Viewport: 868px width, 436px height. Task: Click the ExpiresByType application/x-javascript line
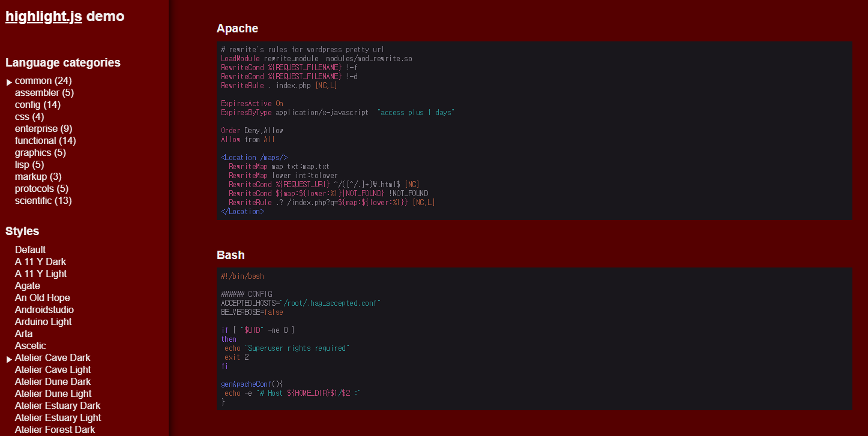337,113
